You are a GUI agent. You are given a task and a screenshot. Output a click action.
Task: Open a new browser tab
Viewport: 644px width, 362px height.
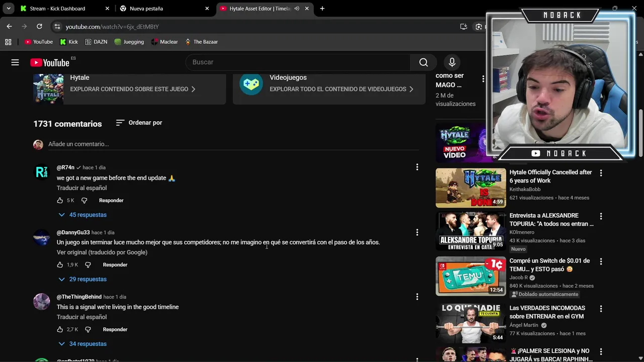322,9
